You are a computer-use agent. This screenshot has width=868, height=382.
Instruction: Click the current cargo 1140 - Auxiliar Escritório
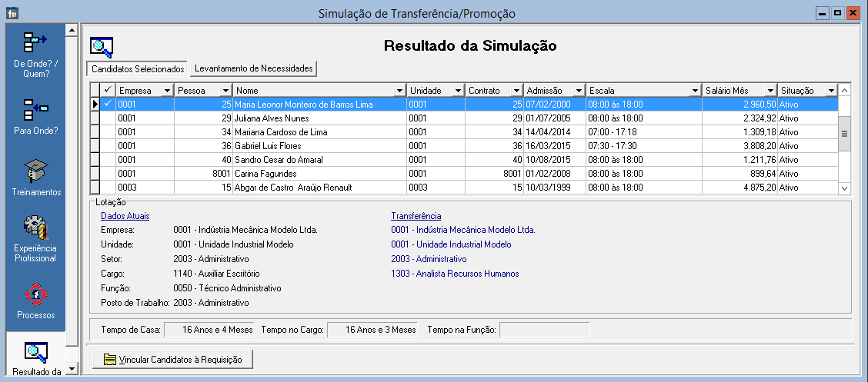(x=216, y=274)
